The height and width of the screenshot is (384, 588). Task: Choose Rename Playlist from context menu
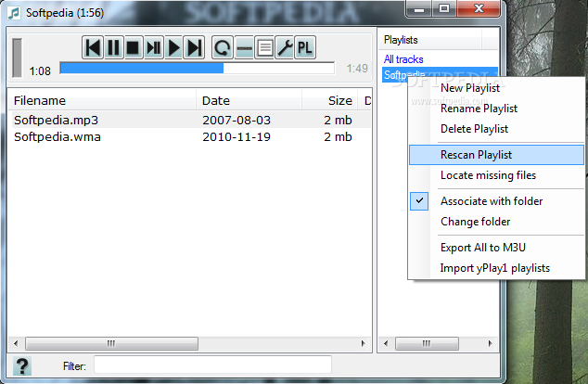[496, 109]
